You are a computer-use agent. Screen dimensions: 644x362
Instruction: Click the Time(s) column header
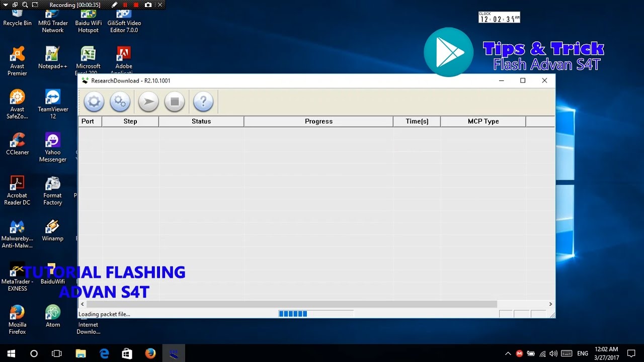tap(417, 121)
